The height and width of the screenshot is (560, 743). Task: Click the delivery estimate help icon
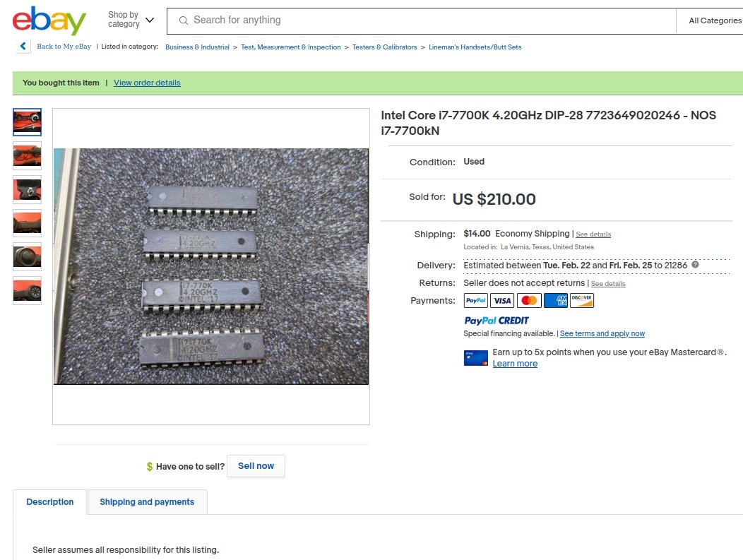tap(695, 265)
